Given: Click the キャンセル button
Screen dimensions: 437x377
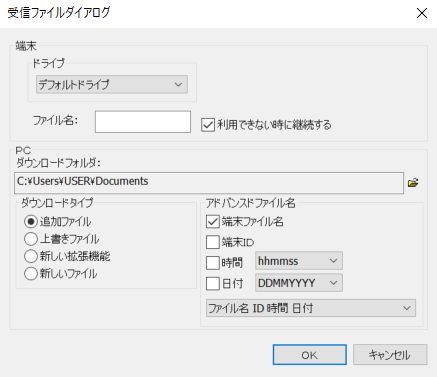Looking at the screenshot, I should coord(390,355).
